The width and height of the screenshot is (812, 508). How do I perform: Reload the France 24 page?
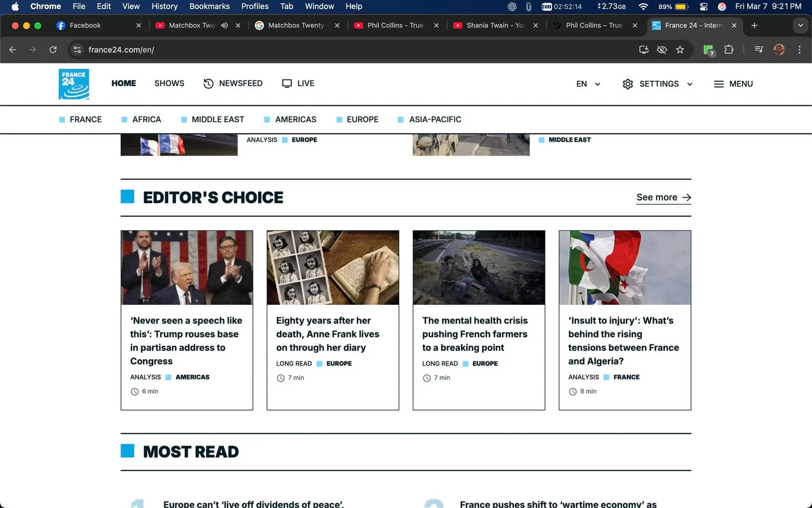53,49
